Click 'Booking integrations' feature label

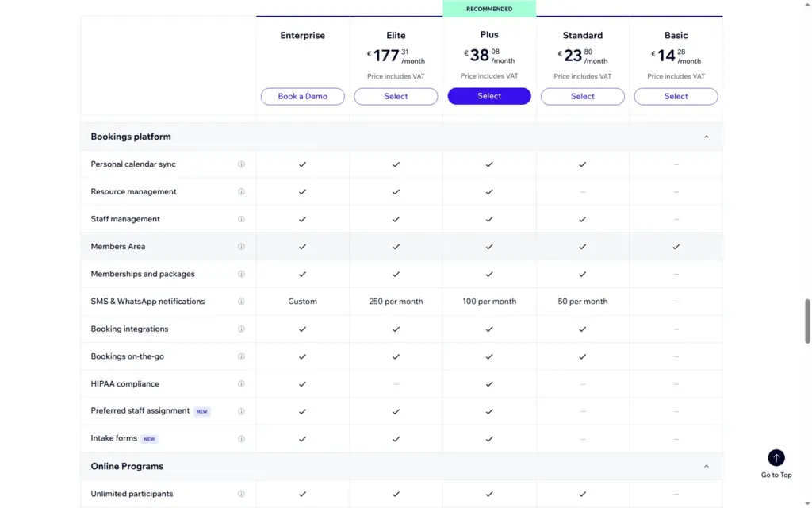pos(129,329)
